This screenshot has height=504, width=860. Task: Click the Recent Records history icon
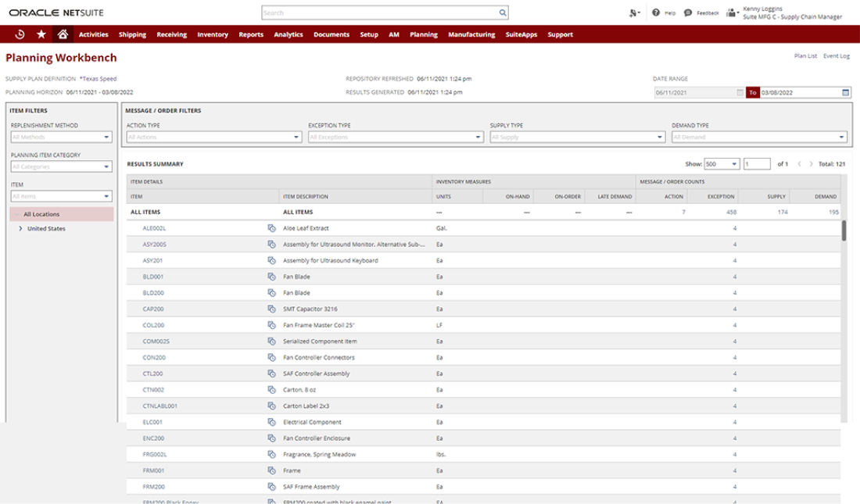[20, 34]
